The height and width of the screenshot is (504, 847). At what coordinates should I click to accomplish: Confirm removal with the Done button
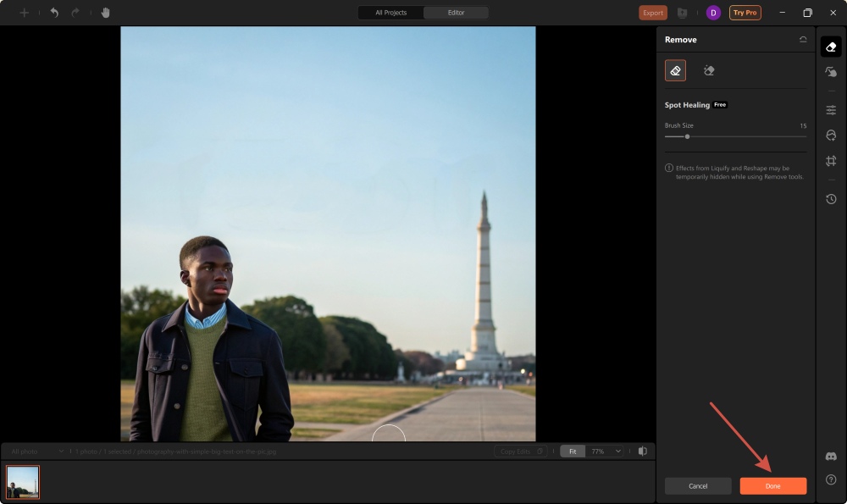[x=772, y=485]
